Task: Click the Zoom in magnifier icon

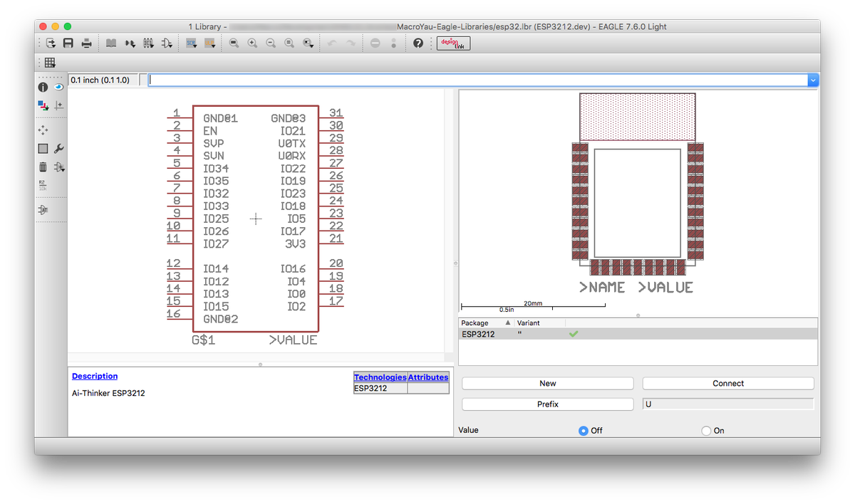Action: coord(252,43)
